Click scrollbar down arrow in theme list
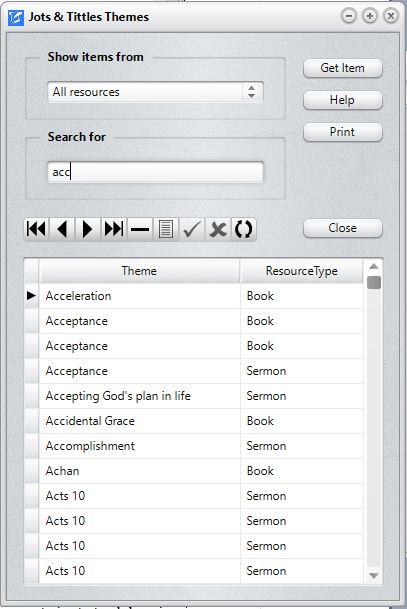The width and height of the screenshot is (407, 609). (374, 576)
